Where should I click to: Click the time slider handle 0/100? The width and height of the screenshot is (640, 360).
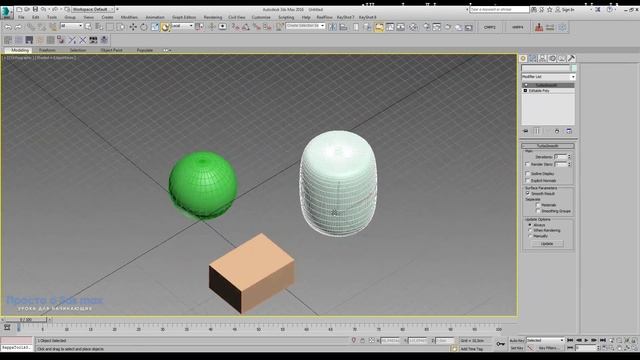[26, 320]
